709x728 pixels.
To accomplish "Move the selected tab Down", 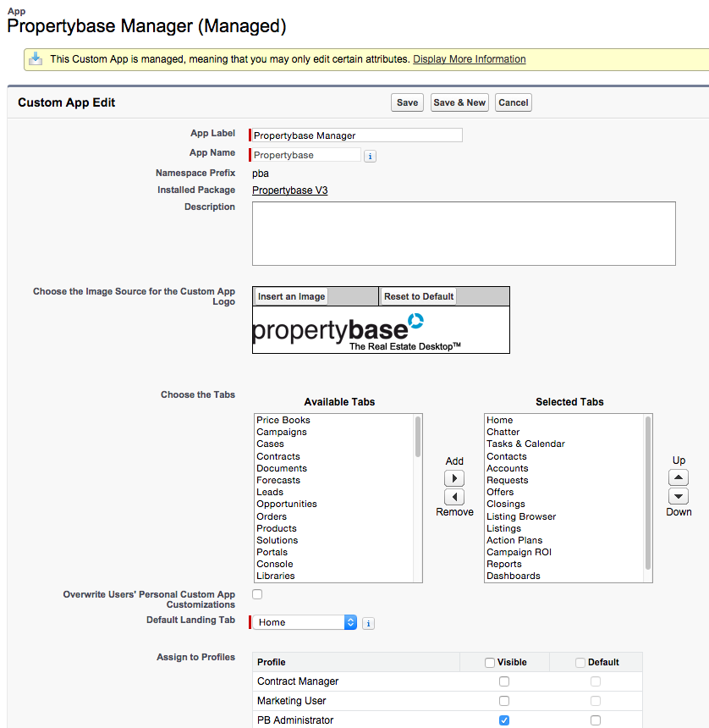I will [x=679, y=496].
